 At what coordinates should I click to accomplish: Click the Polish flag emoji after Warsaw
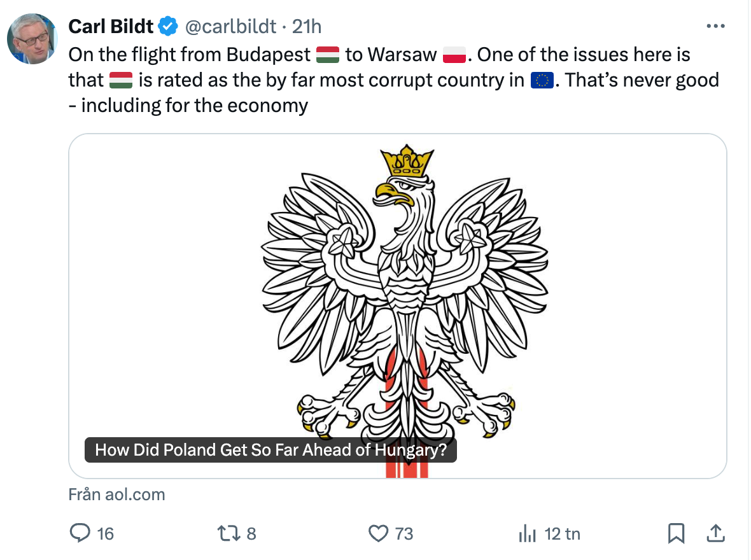tap(454, 55)
